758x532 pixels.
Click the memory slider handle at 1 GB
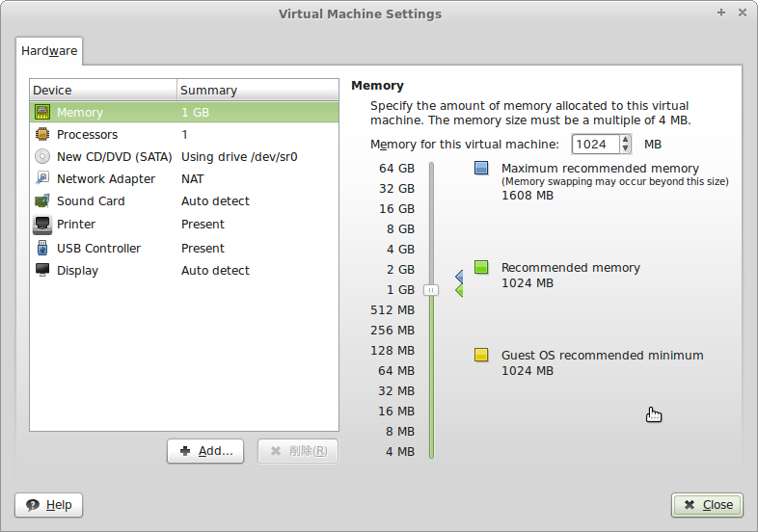(x=431, y=290)
